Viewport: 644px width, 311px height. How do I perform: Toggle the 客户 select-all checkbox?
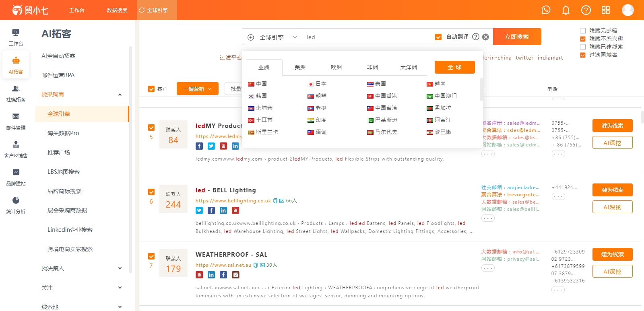(x=151, y=89)
